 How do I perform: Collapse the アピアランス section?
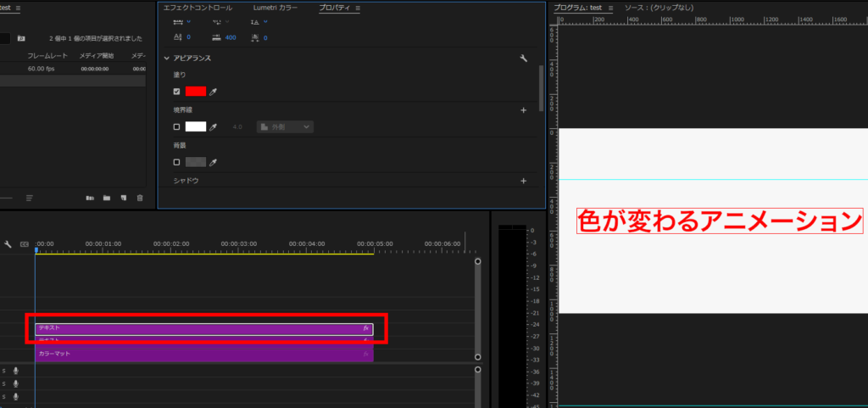(x=167, y=59)
